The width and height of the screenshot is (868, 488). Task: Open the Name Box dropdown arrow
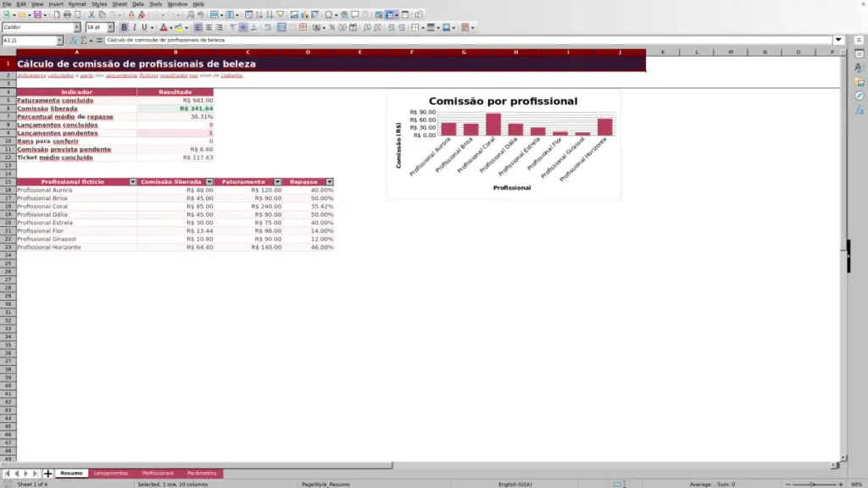tap(59, 41)
